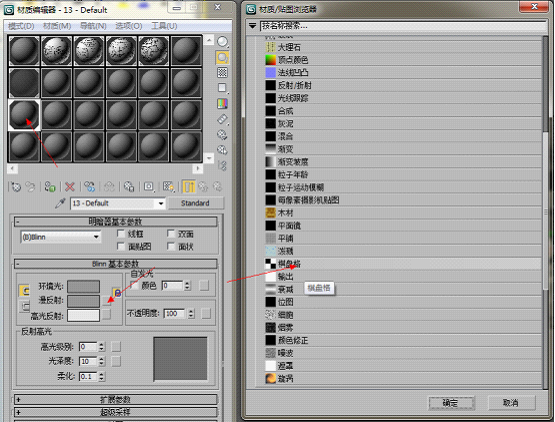Open the (B)Blinn shader dropdown
Image resolution: width=555 pixels, height=422 pixels.
(x=61, y=237)
